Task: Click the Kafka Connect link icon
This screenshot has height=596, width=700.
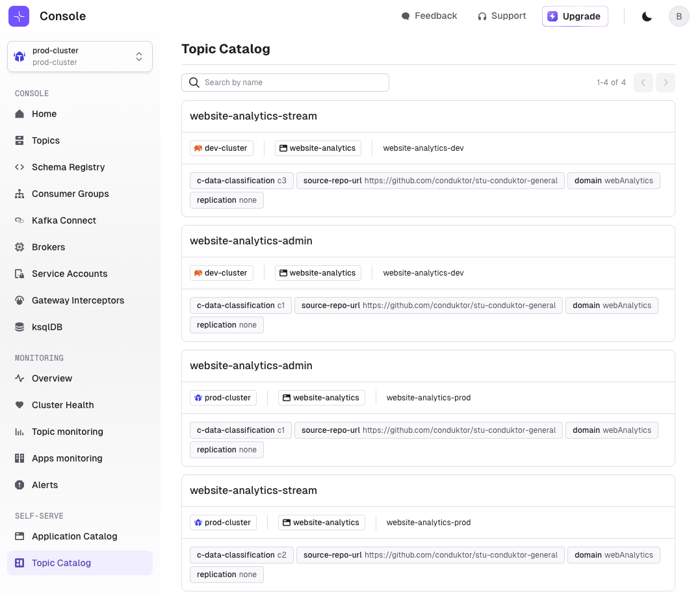Action: [x=19, y=220]
